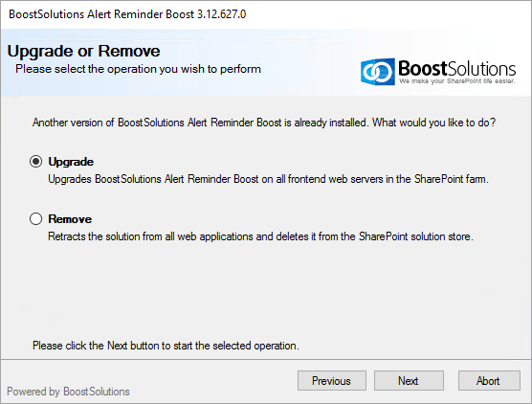532x404 pixels.
Task: Click 'What would you like to do?' question
Action: click(434, 123)
